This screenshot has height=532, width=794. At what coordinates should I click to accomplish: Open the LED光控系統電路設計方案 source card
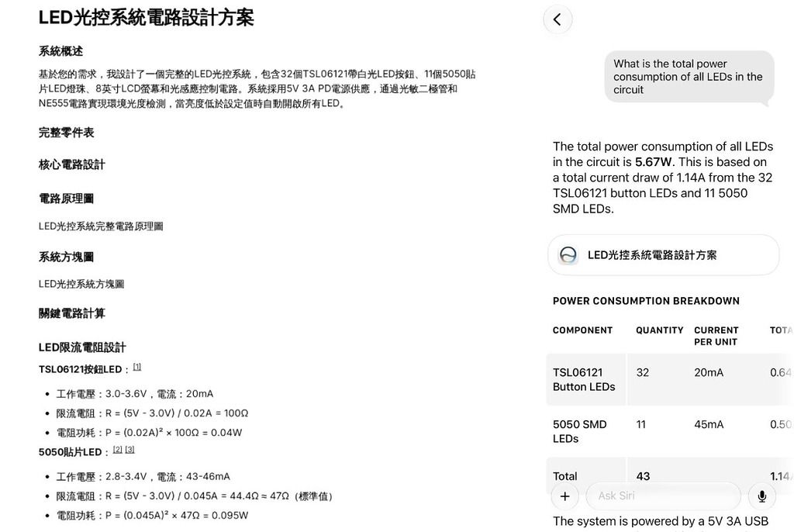coord(664,255)
